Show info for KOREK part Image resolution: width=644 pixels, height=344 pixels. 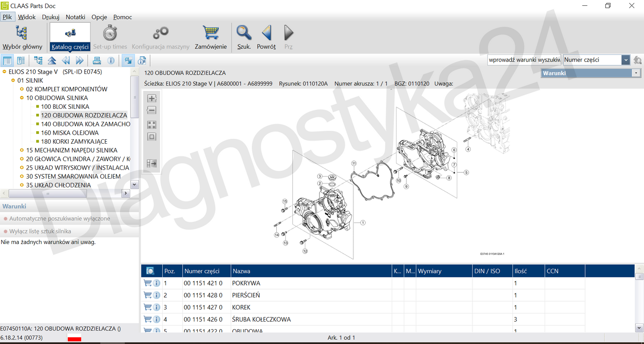pyautogui.click(x=156, y=307)
